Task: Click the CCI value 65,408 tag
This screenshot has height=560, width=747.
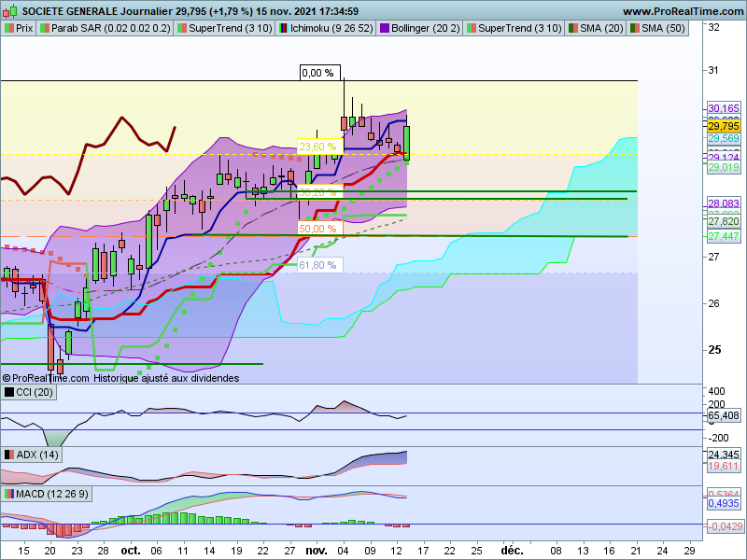Action: (723, 415)
